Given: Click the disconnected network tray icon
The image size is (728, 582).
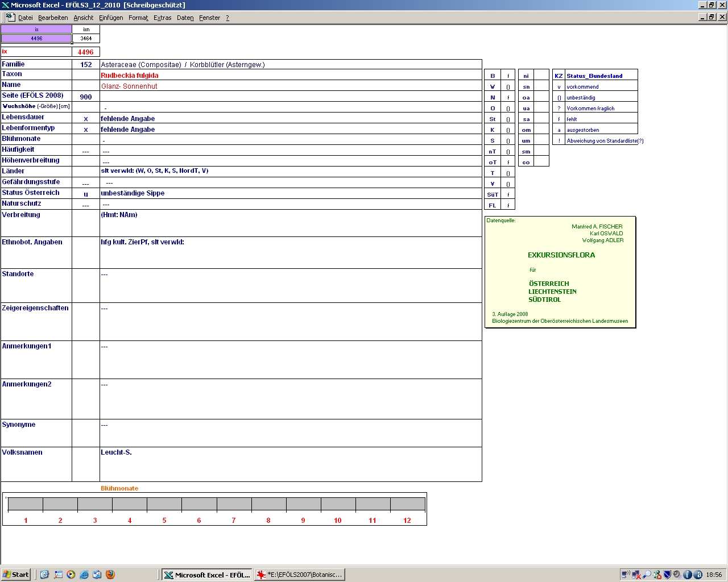Looking at the screenshot, I should [636, 575].
